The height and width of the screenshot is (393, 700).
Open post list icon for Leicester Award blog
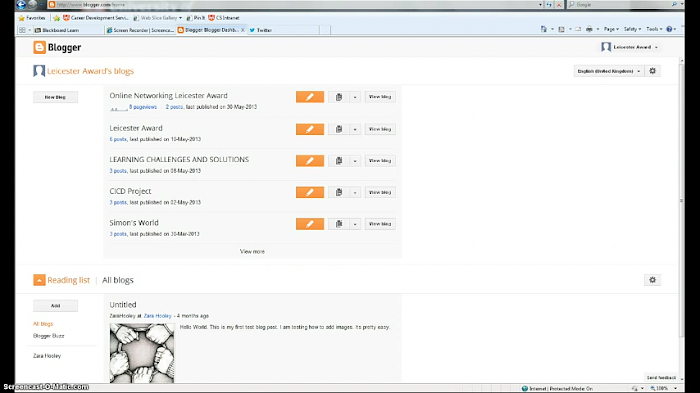tap(339, 129)
